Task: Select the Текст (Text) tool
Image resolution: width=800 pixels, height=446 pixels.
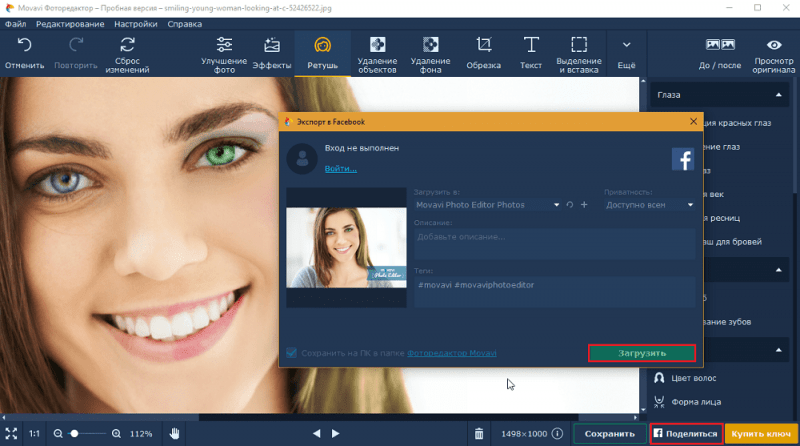Action: 531,54
